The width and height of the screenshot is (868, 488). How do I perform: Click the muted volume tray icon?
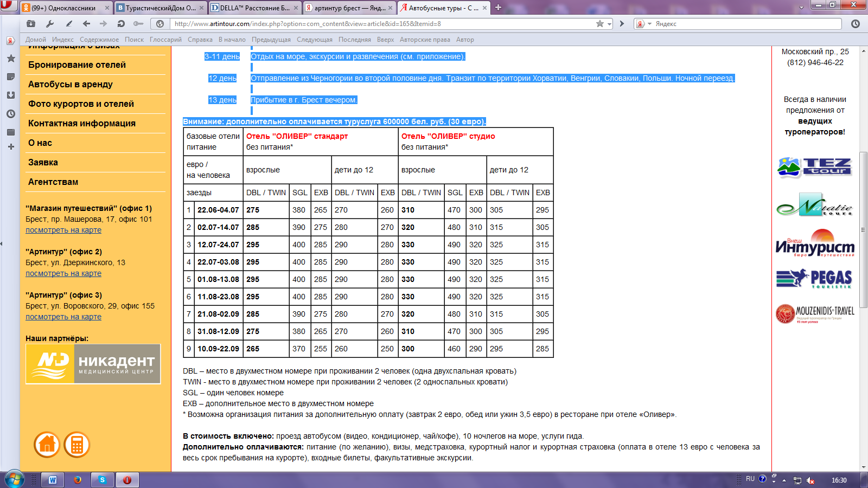coord(810,480)
